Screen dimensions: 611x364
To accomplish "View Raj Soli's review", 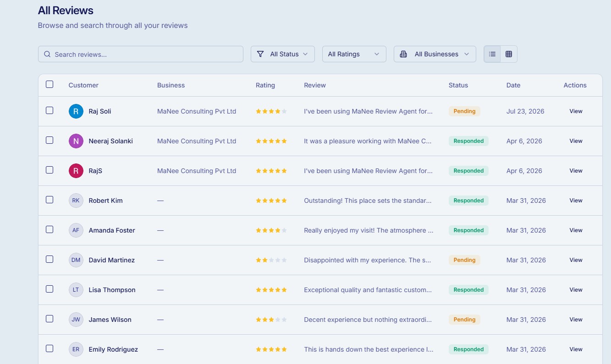I will point(576,111).
